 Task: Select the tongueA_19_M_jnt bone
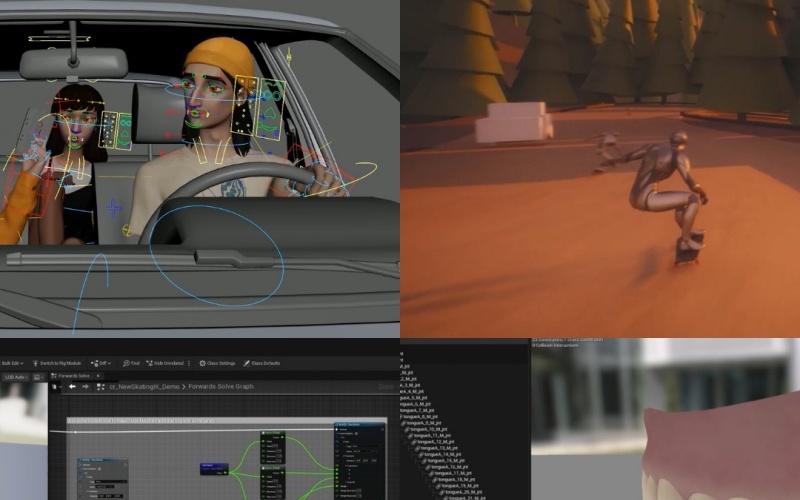(x=456, y=486)
